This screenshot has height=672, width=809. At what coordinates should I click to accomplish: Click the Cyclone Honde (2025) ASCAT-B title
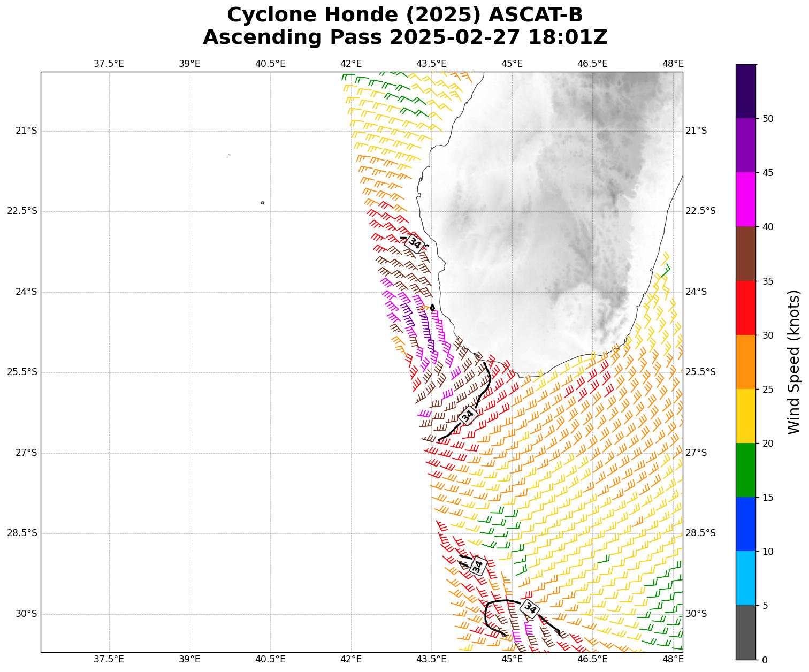point(404,15)
